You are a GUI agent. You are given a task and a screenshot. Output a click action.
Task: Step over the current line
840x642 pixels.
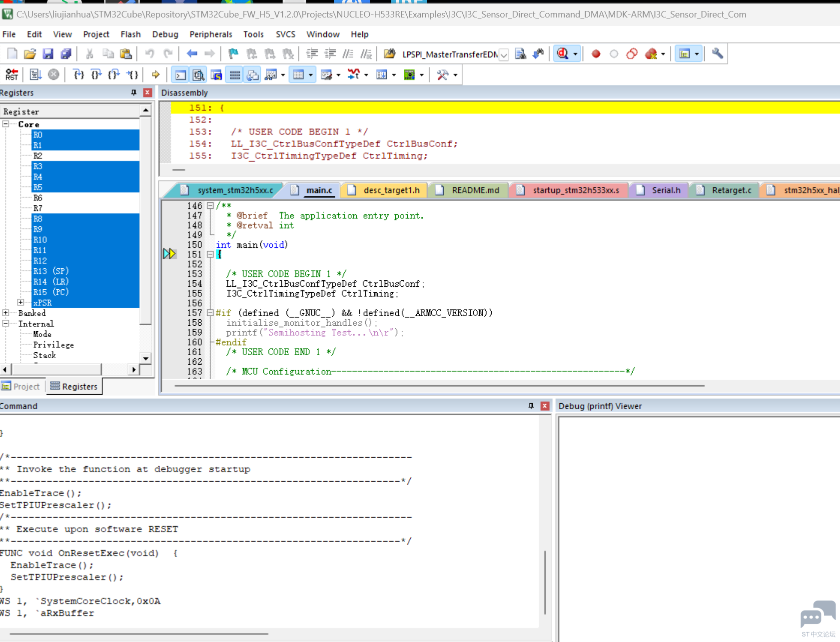[96, 74]
